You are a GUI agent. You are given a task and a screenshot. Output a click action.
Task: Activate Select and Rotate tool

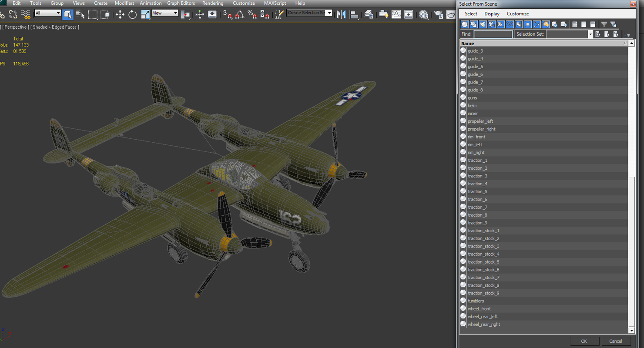132,14
